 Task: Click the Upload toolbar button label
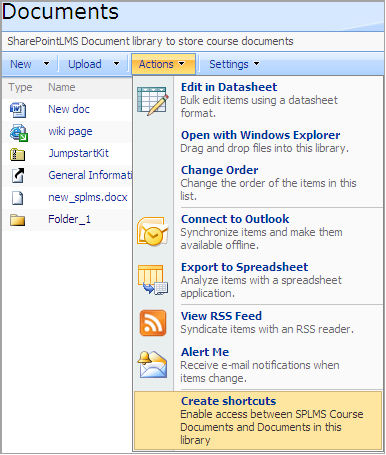coord(85,64)
